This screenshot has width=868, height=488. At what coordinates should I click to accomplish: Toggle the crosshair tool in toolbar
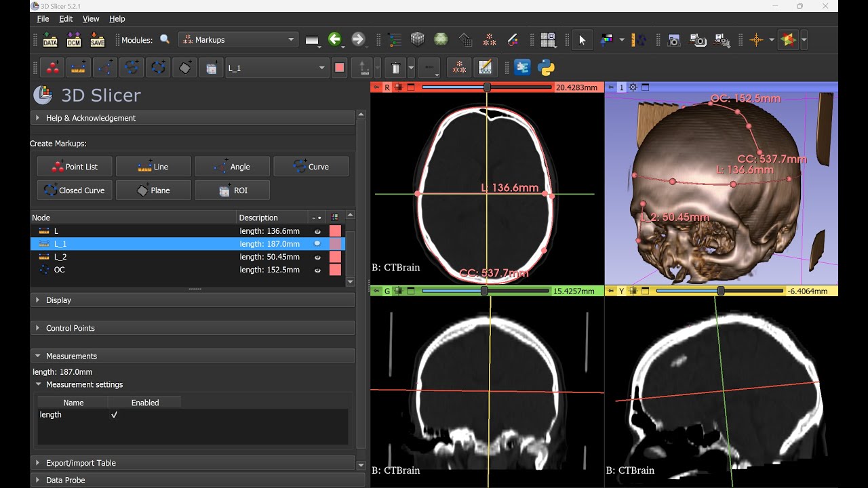(x=756, y=40)
